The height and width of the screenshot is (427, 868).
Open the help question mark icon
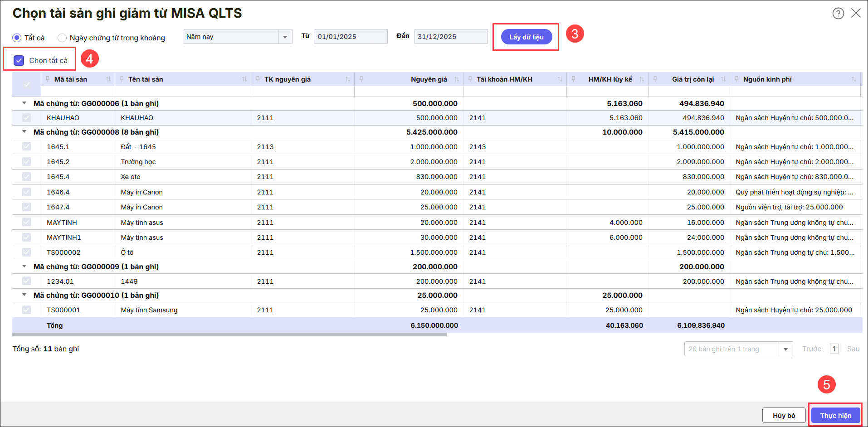click(x=838, y=13)
